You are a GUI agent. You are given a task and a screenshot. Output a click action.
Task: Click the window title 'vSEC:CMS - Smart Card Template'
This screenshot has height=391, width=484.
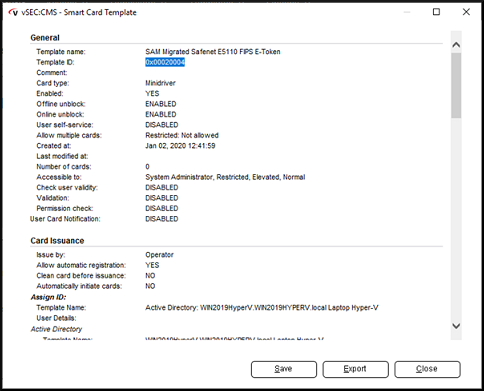tap(79, 13)
